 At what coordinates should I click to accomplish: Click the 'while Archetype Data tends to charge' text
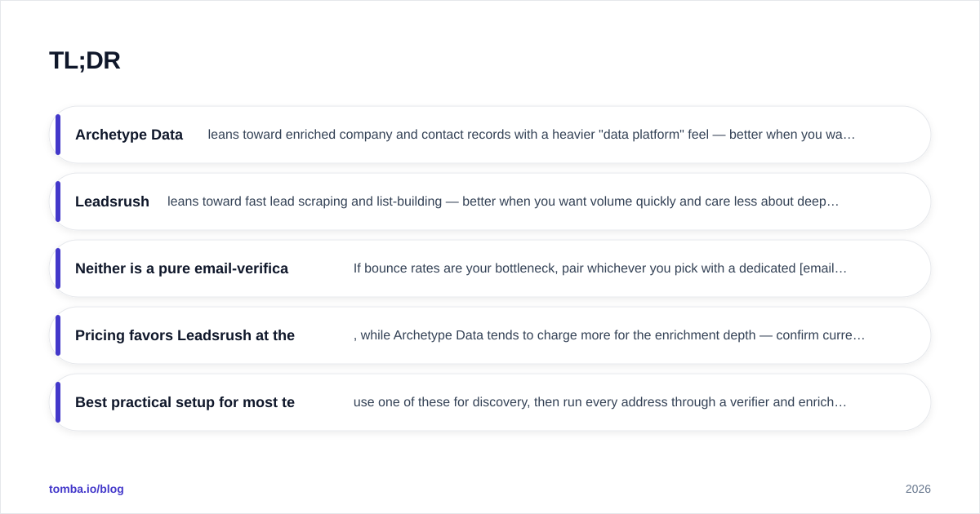[x=609, y=335]
